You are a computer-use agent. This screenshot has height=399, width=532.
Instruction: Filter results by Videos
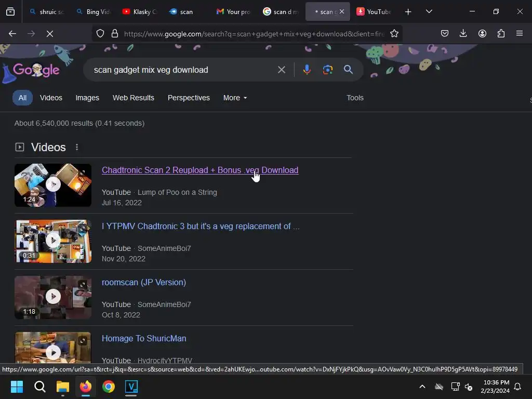click(51, 98)
